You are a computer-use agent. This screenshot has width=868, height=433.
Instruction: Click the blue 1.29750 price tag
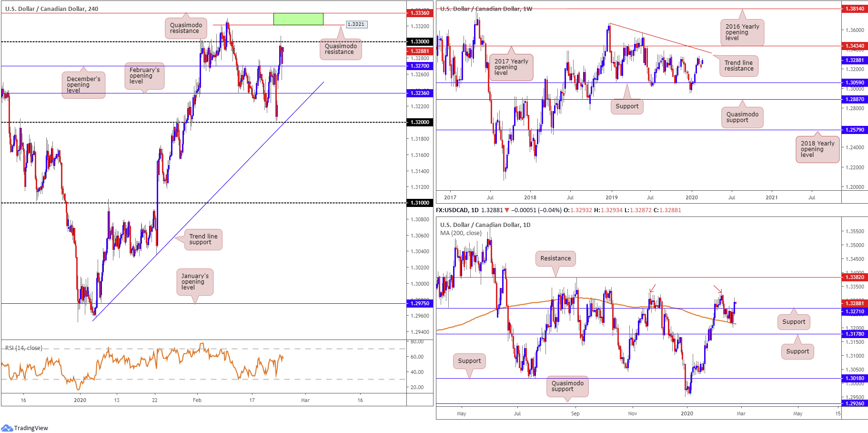click(x=420, y=304)
